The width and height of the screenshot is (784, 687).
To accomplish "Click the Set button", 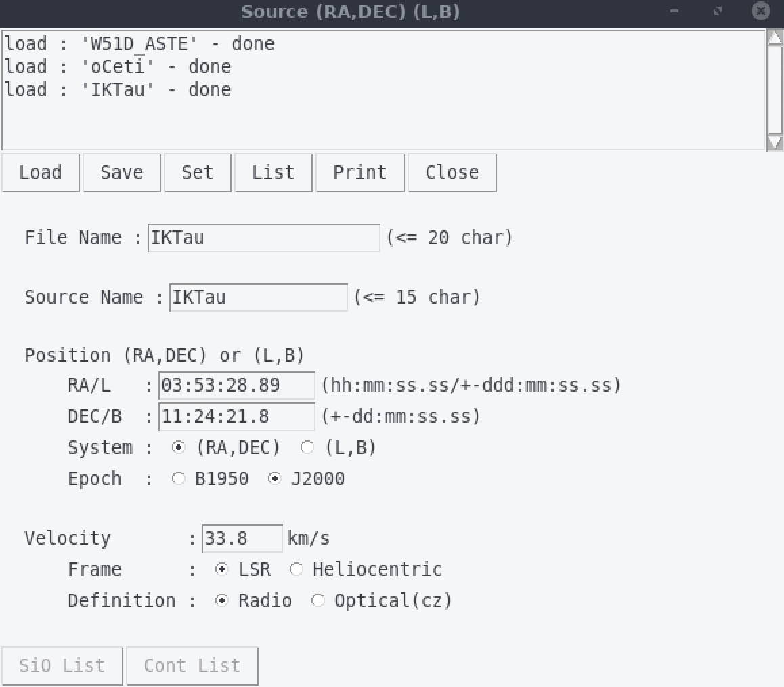I will point(197,173).
